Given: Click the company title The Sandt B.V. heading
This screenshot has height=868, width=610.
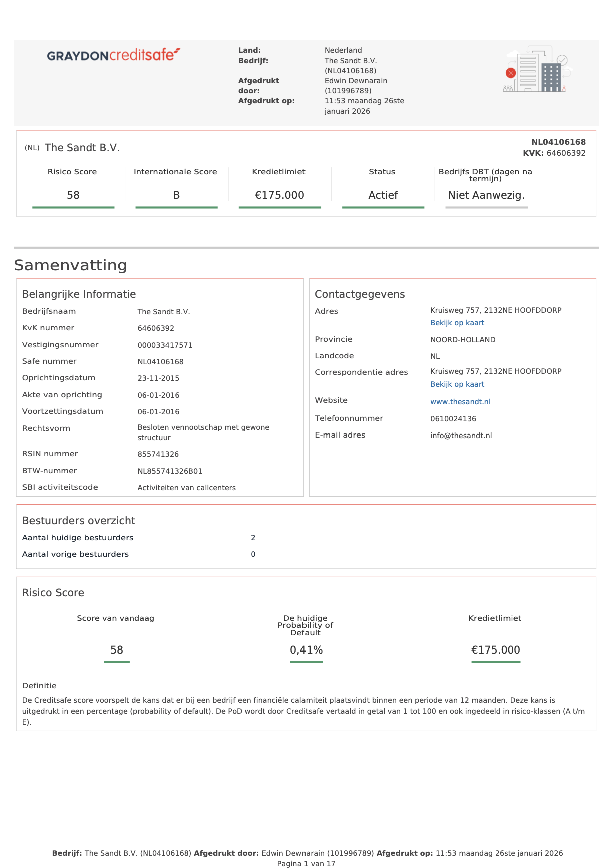Looking at the screenshot, I should click(x=82, y=148).
